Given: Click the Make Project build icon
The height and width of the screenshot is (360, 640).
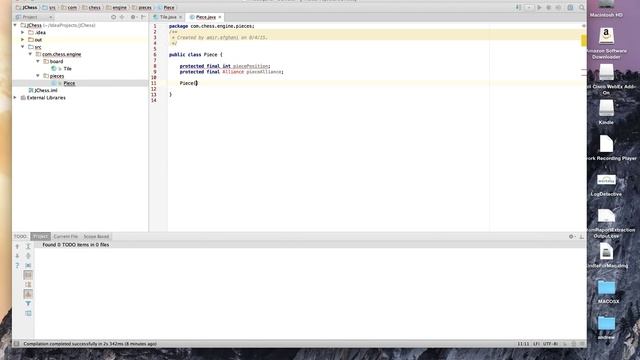Looking at the screenshot, I should [x=518, y=7].
